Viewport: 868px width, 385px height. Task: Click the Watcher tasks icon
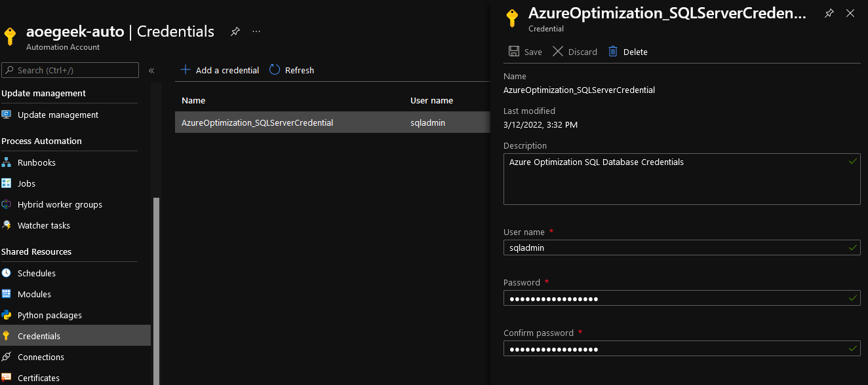pyautogui.click(x=7, y=225)
